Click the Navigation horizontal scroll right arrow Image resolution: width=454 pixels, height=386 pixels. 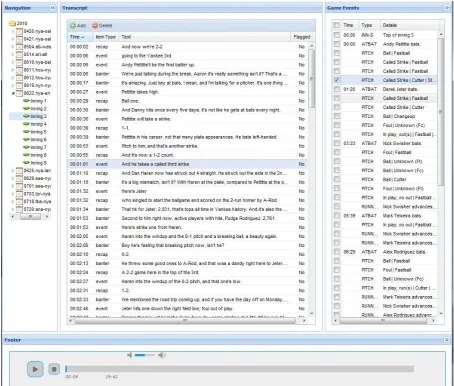[47, 217]
